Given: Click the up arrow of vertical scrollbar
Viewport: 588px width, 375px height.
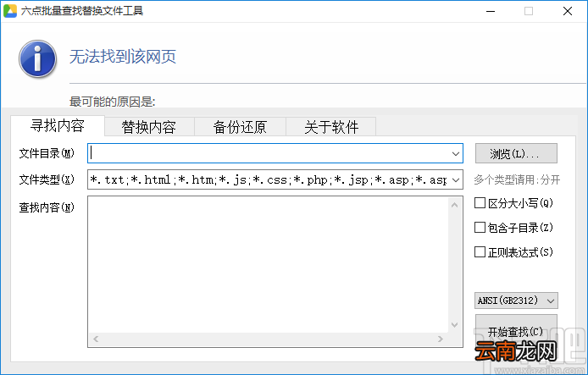Looking at the screenshot, I should click(x=454, y=205).
